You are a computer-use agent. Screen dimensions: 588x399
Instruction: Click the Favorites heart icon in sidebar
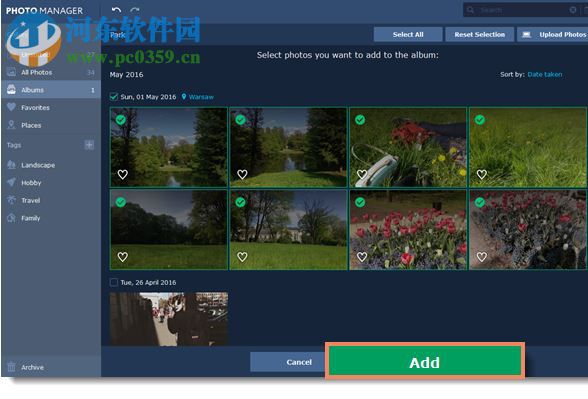click(x=12, y=107)
